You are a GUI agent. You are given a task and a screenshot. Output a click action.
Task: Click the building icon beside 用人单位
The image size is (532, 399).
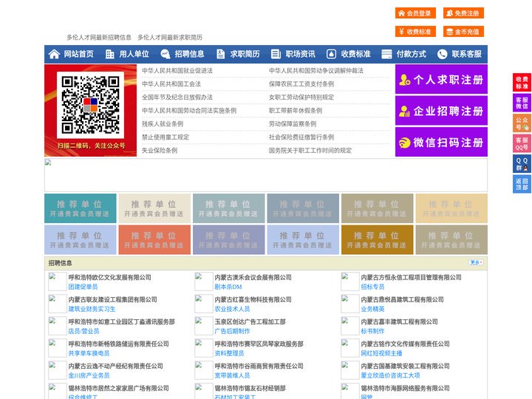click(x=109, y=54)
